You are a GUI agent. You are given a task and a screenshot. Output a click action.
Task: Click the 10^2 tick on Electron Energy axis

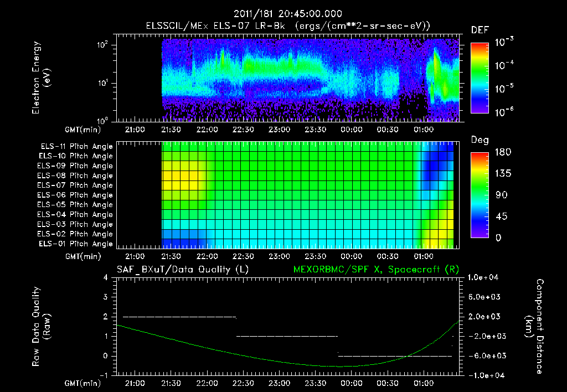[102, 45]
